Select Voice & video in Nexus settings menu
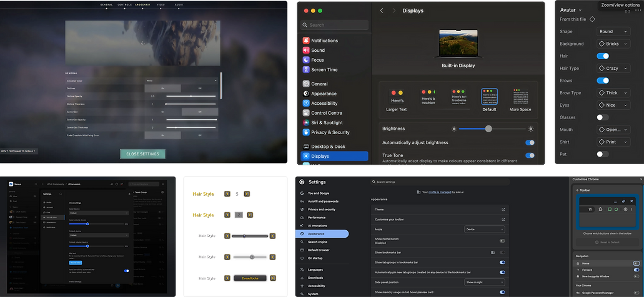 52,217
